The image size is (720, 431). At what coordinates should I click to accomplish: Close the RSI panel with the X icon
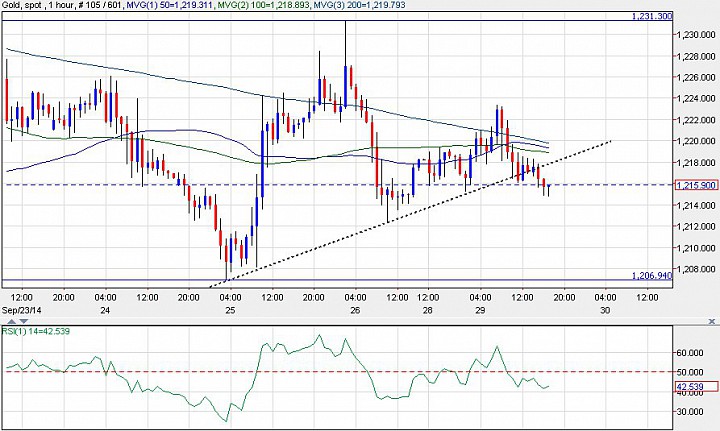tap(712, 322)
